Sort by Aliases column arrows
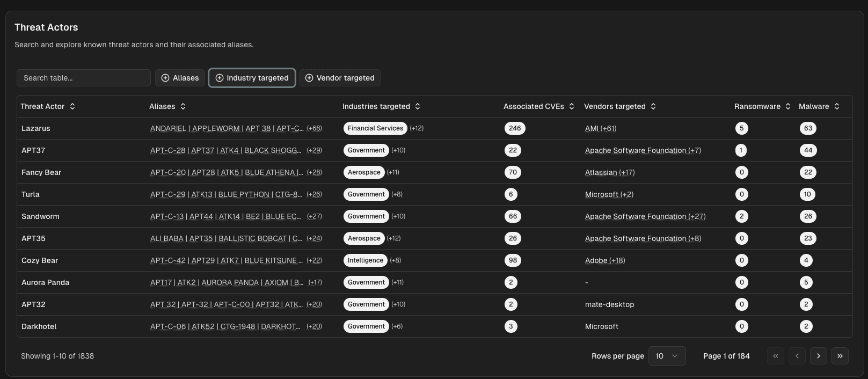 click(x=183, y=106)
